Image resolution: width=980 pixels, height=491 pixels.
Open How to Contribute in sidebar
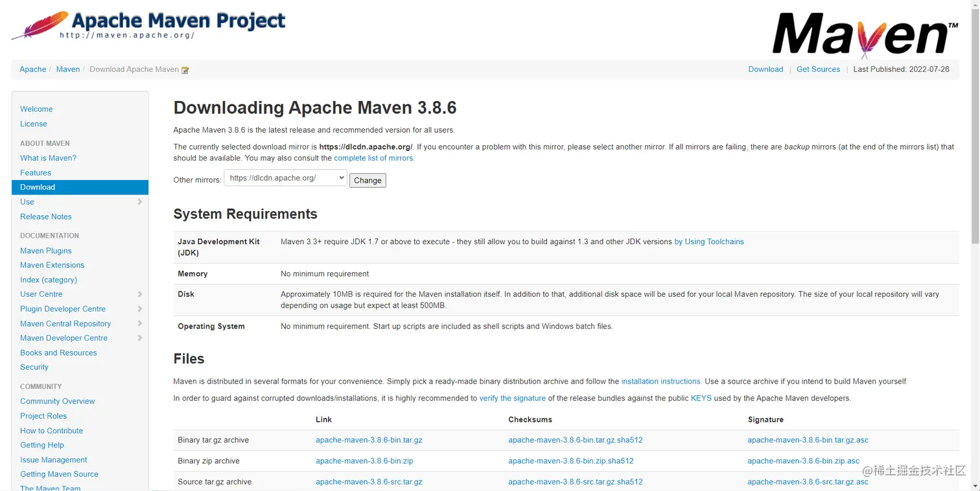(x=52, y=431)
